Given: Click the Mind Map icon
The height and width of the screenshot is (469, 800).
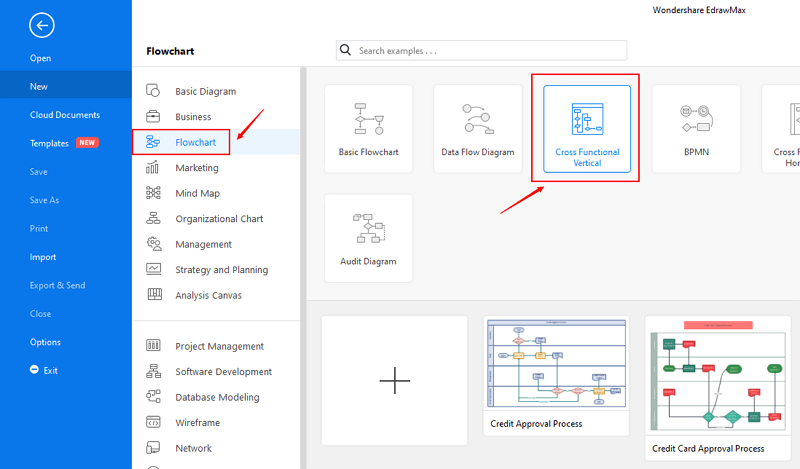Looking at the screenshot, I should (x=153, y=193).
